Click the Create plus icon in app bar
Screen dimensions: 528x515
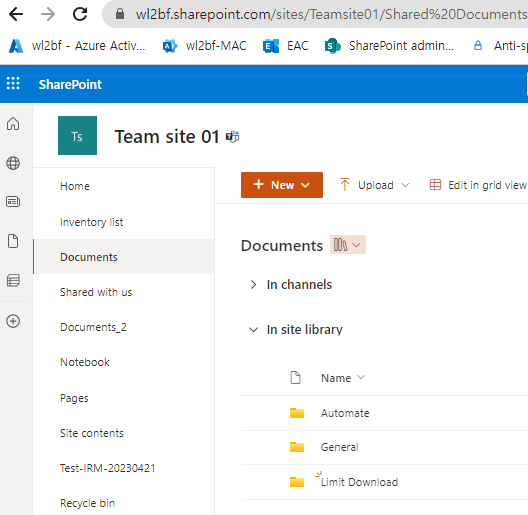[13, 321]
